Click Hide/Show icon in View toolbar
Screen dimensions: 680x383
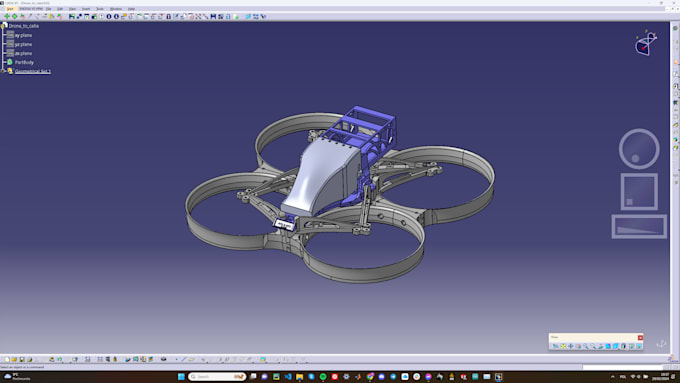tap(631, 346)
